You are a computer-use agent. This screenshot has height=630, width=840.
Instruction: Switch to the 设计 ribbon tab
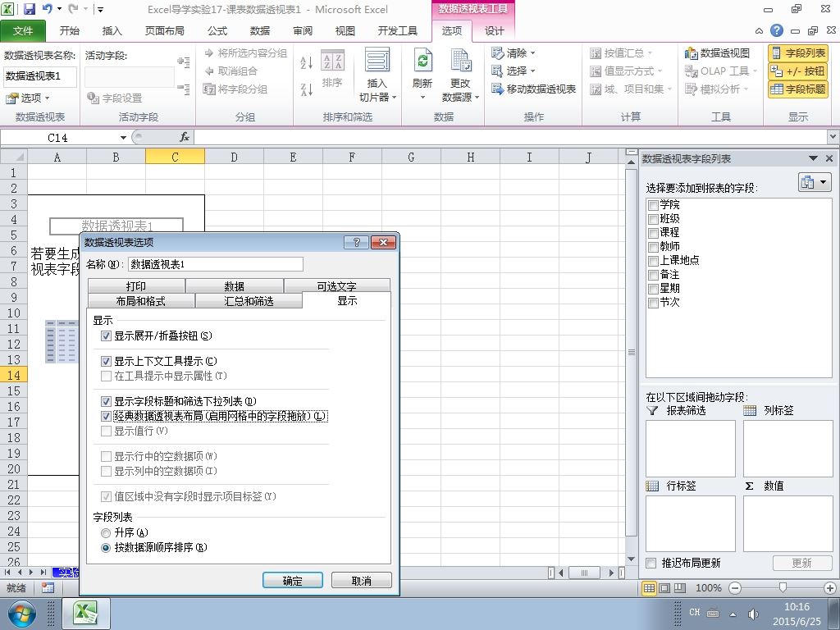pyautogui.click(x=494, y=31)
